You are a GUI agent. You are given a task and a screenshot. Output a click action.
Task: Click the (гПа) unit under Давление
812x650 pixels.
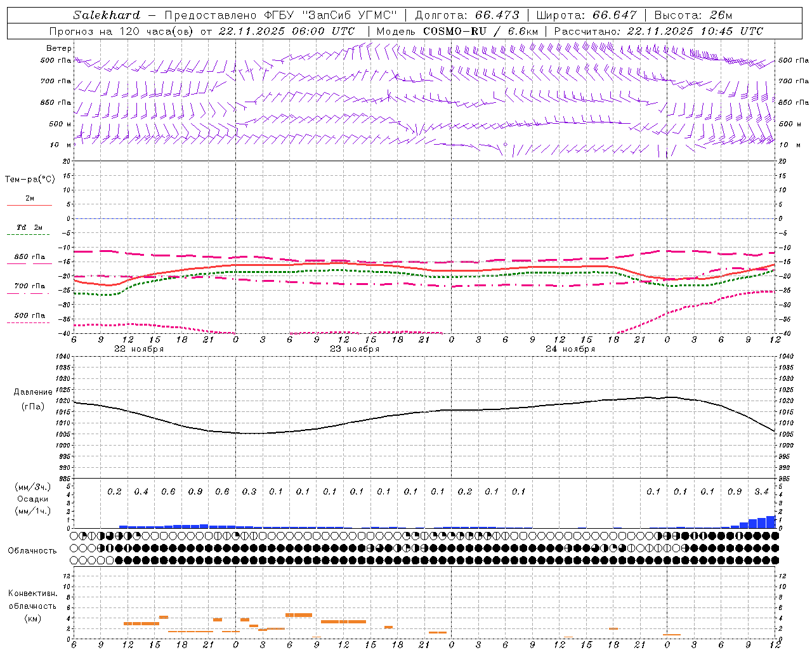point(33,407)
